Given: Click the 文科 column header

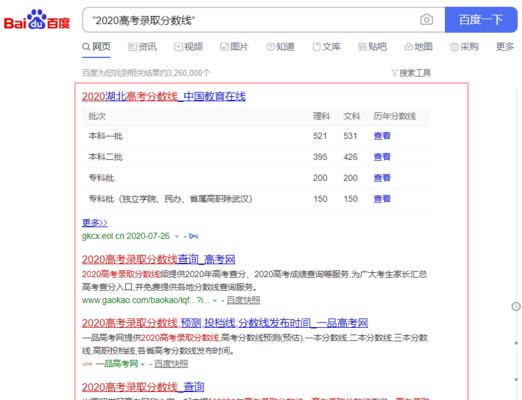Looking at the screenshot, I should click(352, 116).
